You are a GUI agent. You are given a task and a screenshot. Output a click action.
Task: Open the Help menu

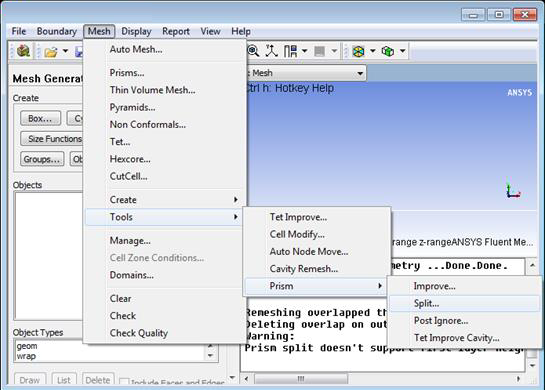[241, 31]
